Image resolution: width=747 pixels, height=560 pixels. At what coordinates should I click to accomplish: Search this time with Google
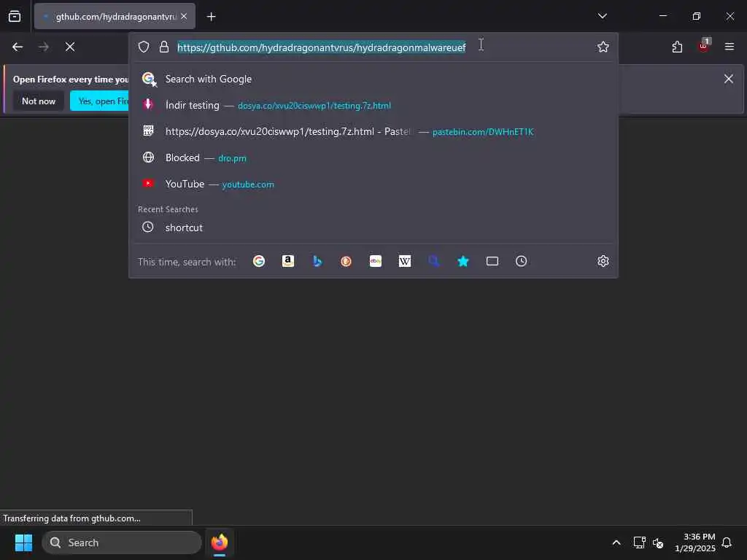point(259,261)
